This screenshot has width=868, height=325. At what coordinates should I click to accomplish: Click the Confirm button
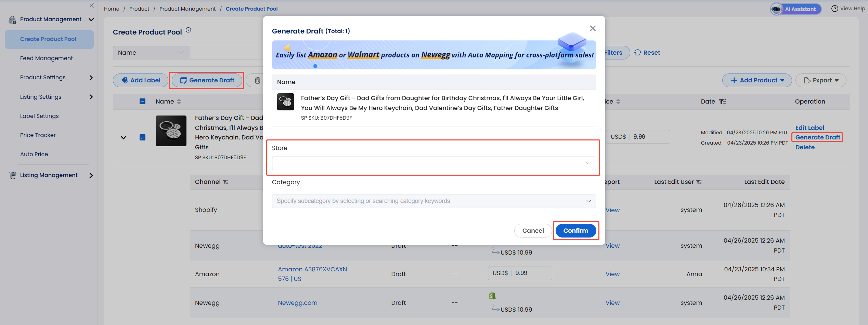click(x=575, y=231)
